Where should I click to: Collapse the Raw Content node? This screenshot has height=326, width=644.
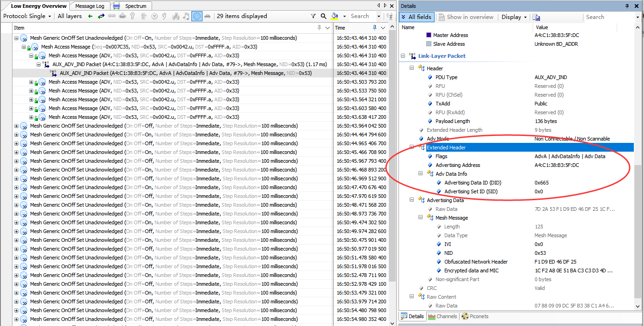[x=412, y=297]
